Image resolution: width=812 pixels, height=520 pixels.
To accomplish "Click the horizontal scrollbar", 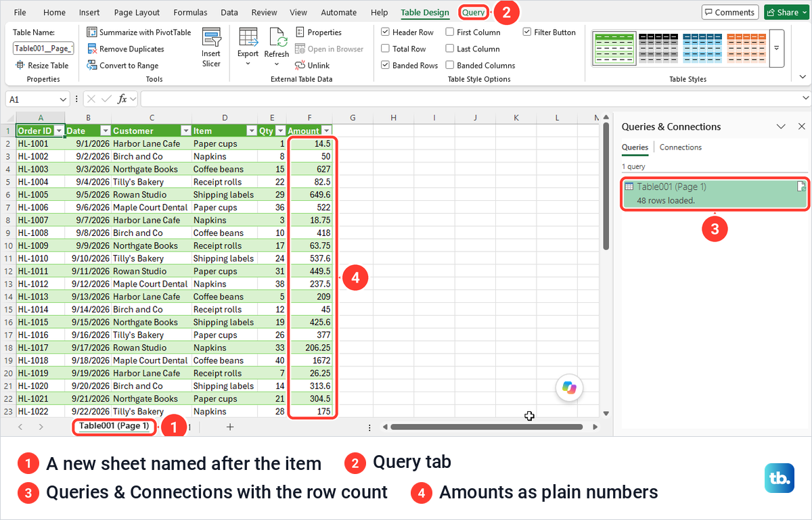I will pos(487,427).
